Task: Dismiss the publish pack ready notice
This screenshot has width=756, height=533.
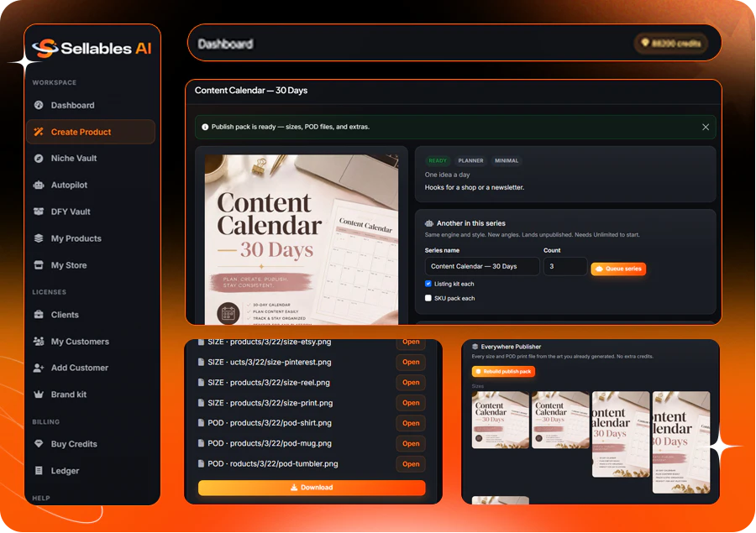Action: click(x=706, y=128)
